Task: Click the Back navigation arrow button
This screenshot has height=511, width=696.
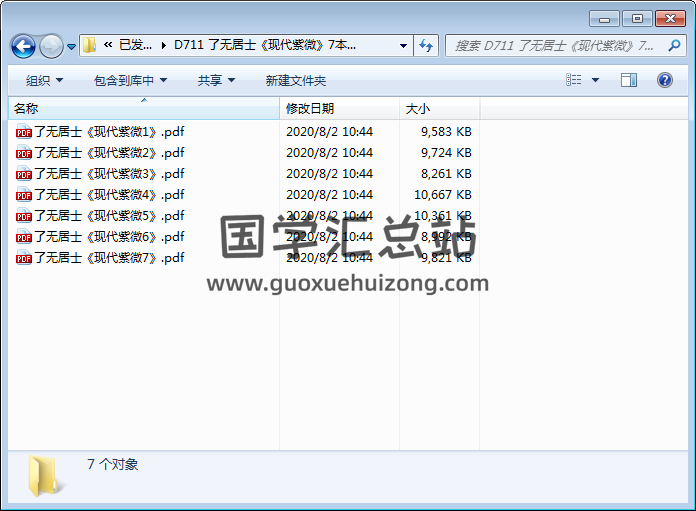Action: [x=23, y=46]
